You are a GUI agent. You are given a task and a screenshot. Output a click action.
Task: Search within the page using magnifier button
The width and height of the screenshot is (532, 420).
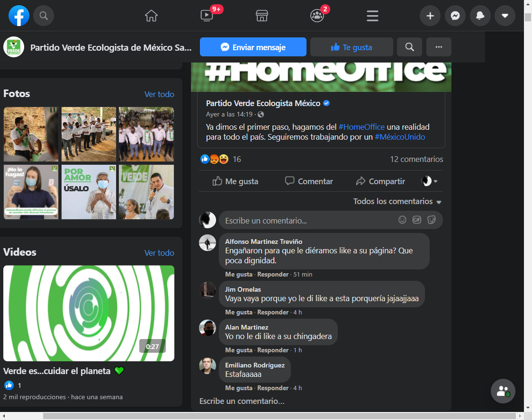point(409,47)
